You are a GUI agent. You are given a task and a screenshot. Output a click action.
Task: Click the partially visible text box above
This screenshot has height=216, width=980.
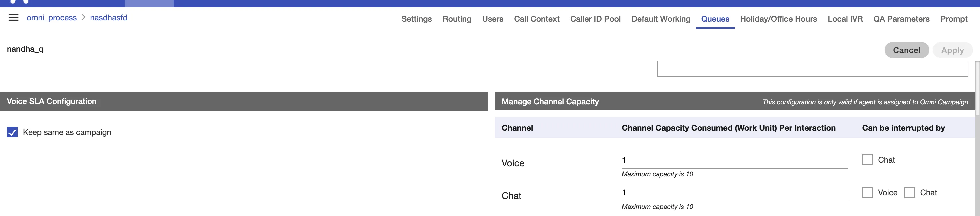(813, 69)
